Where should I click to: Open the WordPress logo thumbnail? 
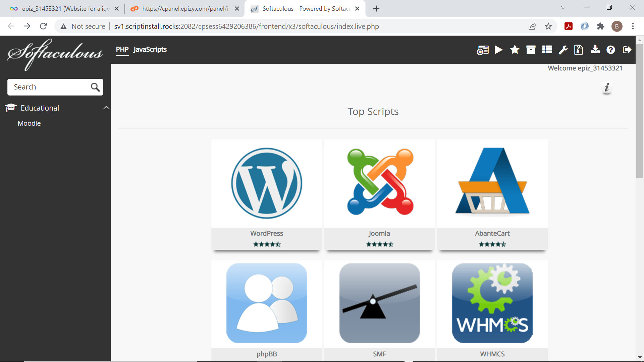coord(267,183)
